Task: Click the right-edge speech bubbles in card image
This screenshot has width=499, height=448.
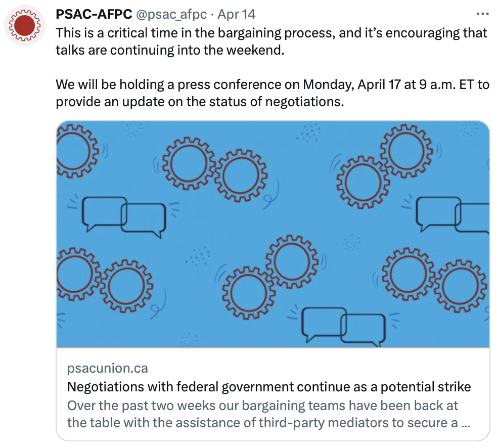Action: point(453,215)
